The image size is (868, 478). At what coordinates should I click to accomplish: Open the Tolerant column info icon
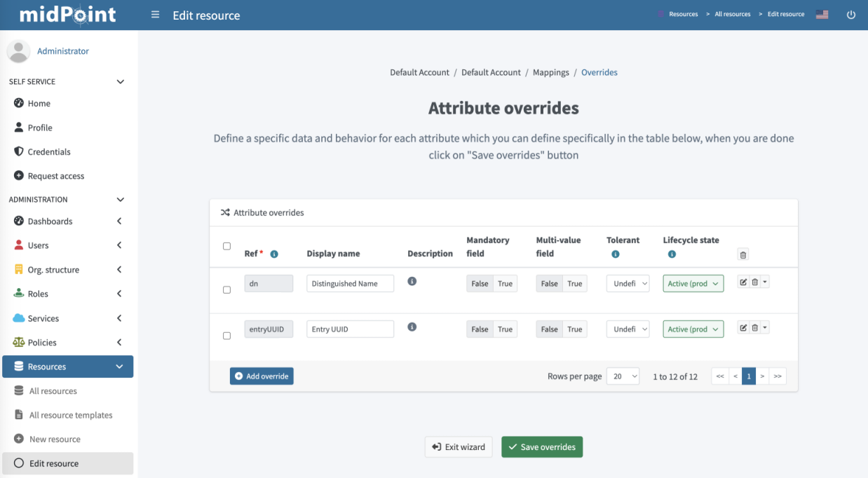tap(616, 254)
